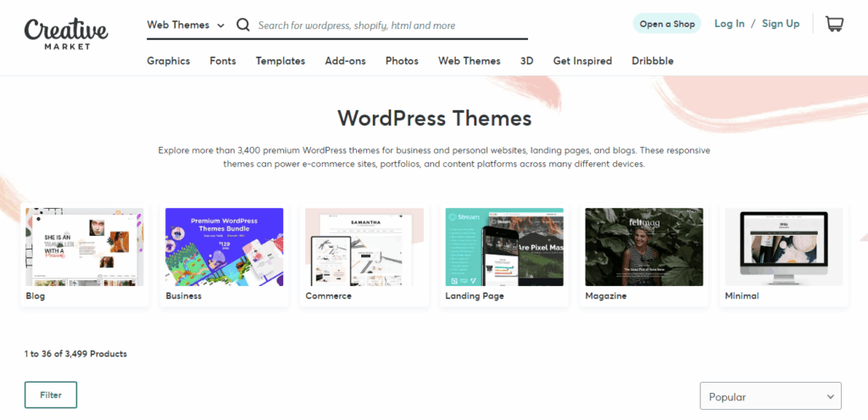This screenshot has width=868, height=420.
Task: Select the Business themes thumbnail
Action: coord(225,247)
